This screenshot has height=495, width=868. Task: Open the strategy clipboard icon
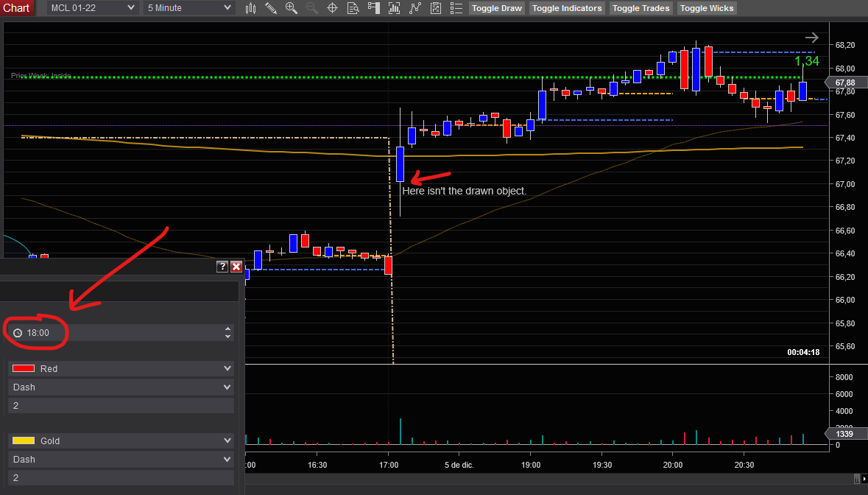(x=436, y=8)
